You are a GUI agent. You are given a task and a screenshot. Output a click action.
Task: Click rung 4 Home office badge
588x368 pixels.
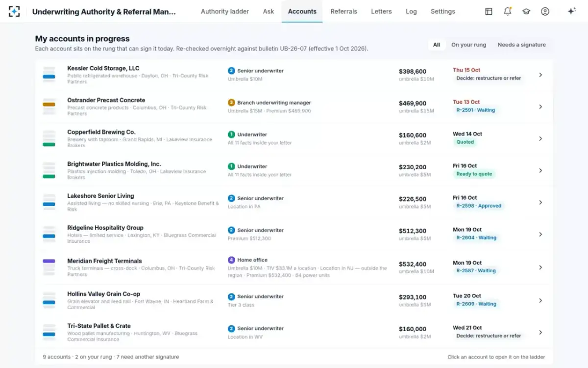click(231, 260)
